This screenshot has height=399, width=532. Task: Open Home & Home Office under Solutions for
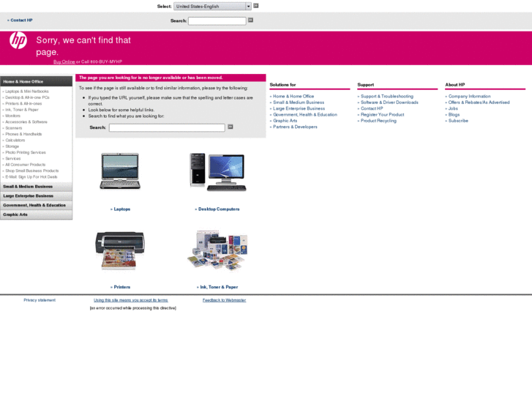293,97
